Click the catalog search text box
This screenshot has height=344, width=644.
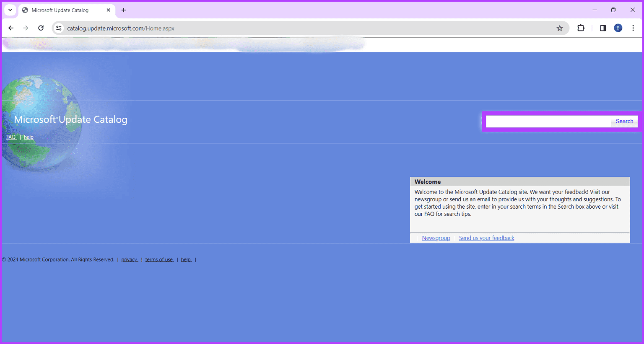click(x=548, y=121)
